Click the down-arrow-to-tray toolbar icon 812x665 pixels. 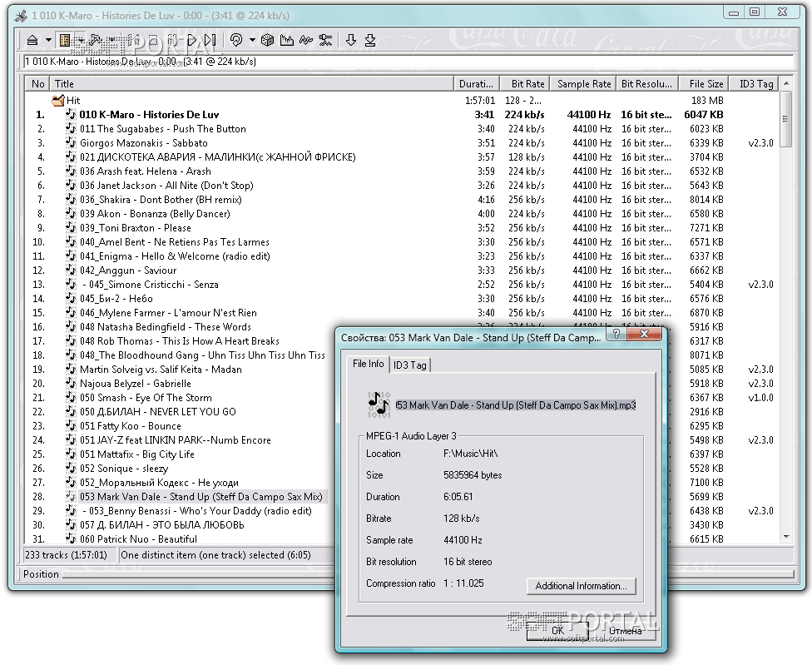(370, 40)
